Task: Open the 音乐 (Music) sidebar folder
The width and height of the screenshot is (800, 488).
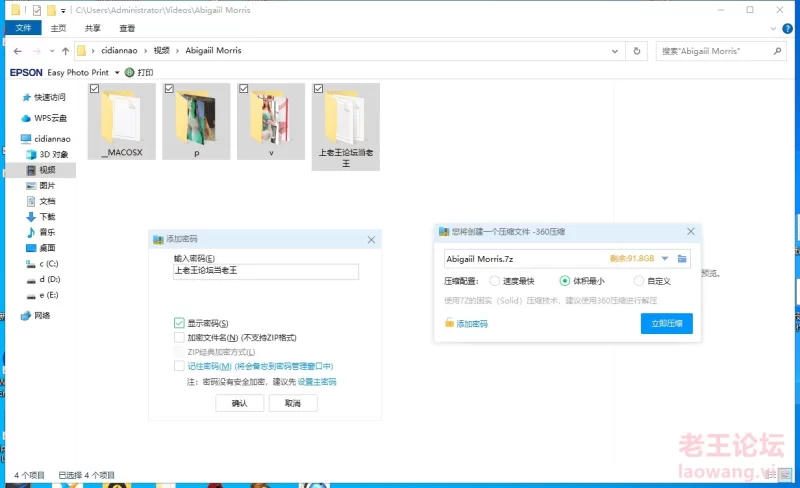Action: click(47, 232)
